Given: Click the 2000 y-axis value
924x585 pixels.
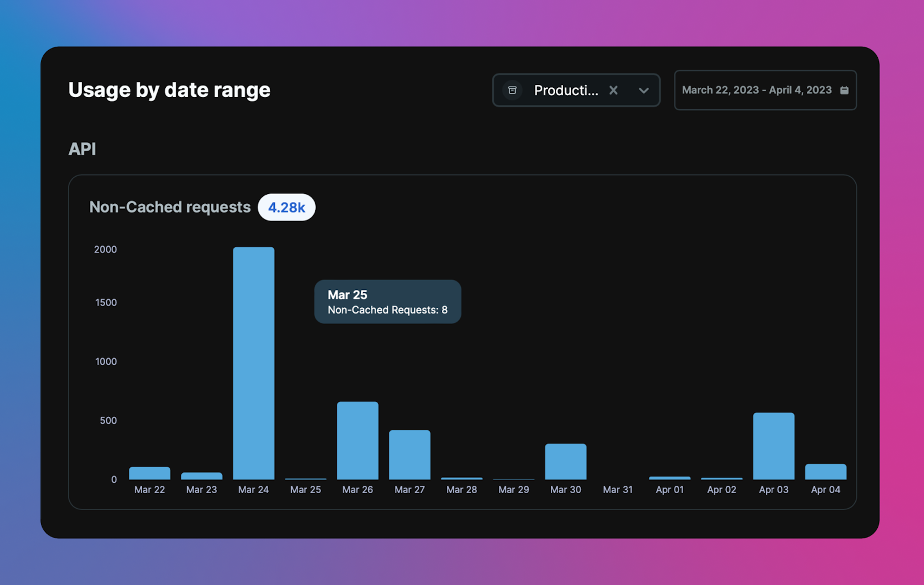Looking at the screenshot, I should [105, 249].
